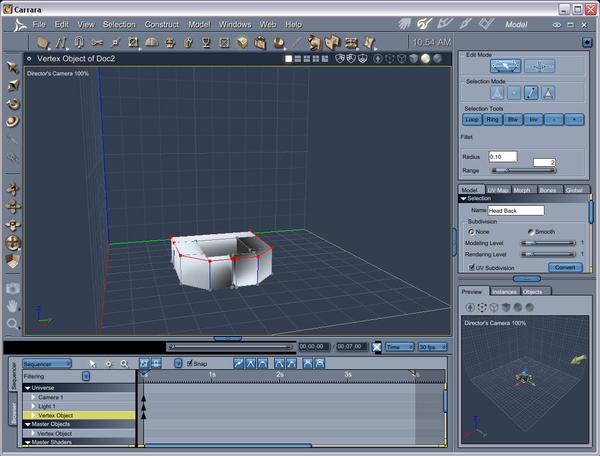Click the arrow selection tool in left toolbar
The image size is (600, 456).
point(13,66)
